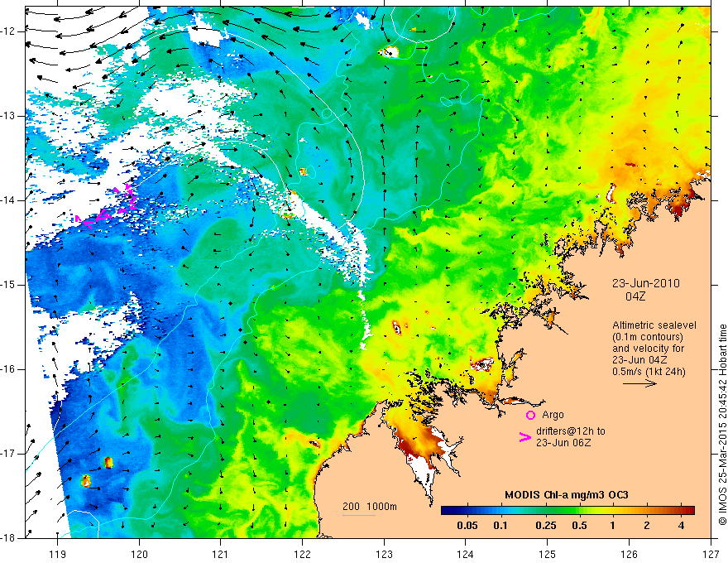The width and height of the screenshot is (728, 563).
Task: Click the 4 colorbar tick label
Action: pos(680,526)
